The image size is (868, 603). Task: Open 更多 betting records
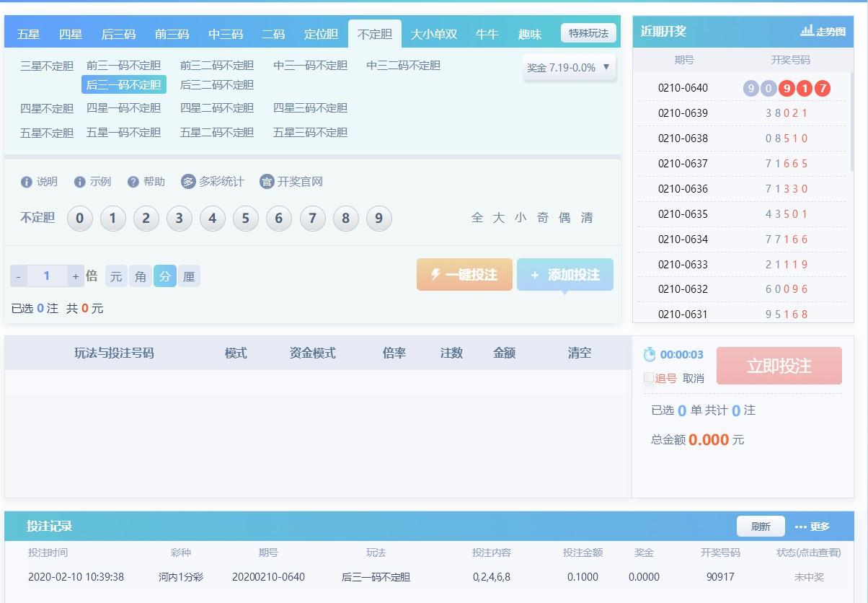(812, 527)
